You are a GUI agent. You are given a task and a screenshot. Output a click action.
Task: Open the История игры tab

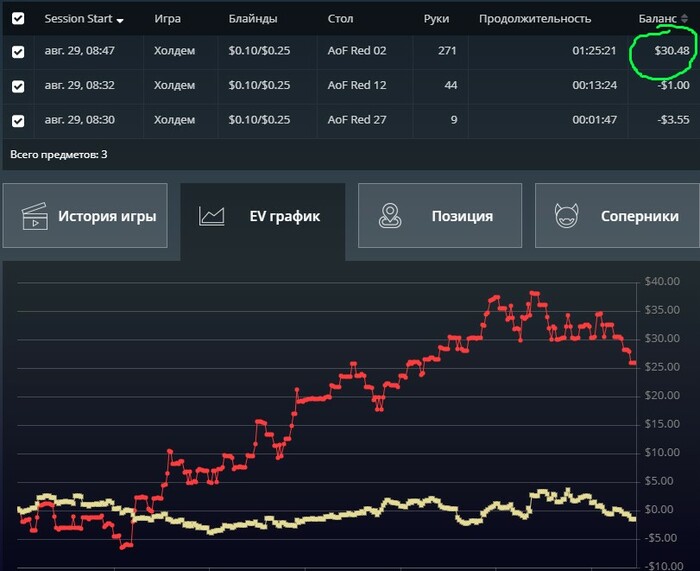(85, 216)
